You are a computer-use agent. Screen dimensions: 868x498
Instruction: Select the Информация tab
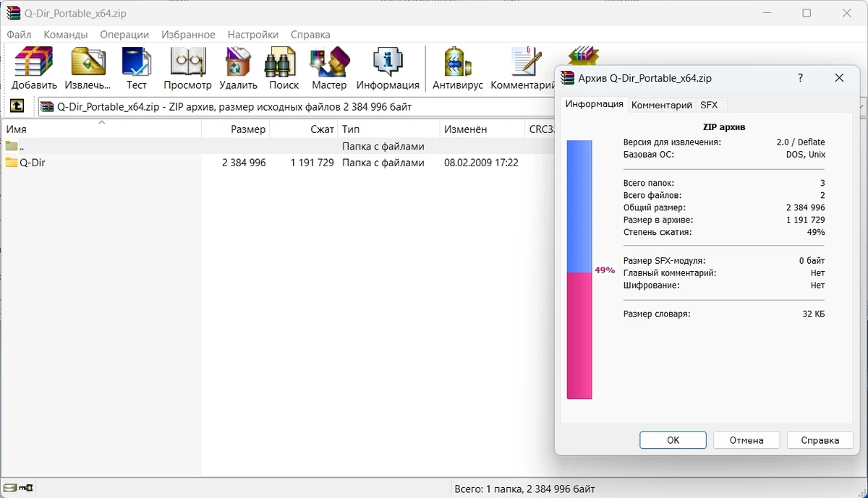coord(595,104)
